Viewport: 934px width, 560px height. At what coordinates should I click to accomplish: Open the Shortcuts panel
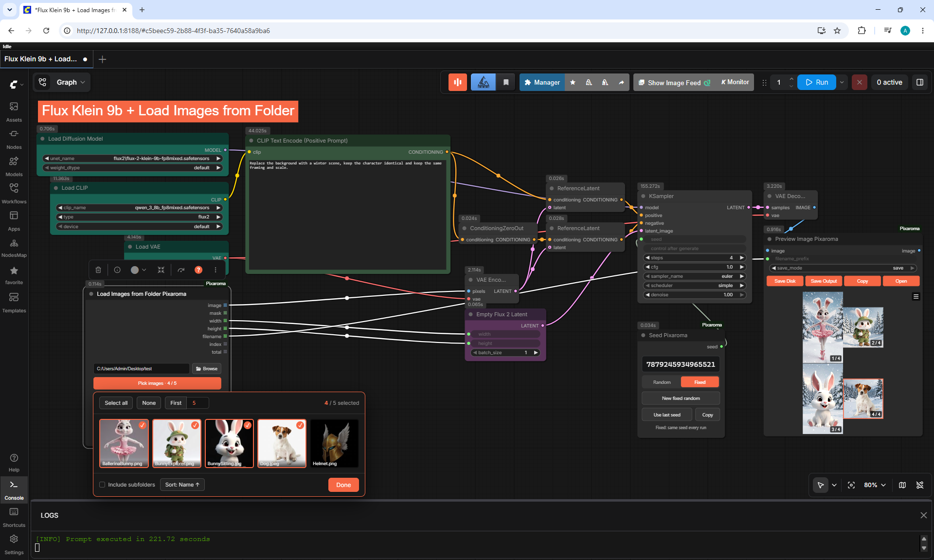(14, 517)
